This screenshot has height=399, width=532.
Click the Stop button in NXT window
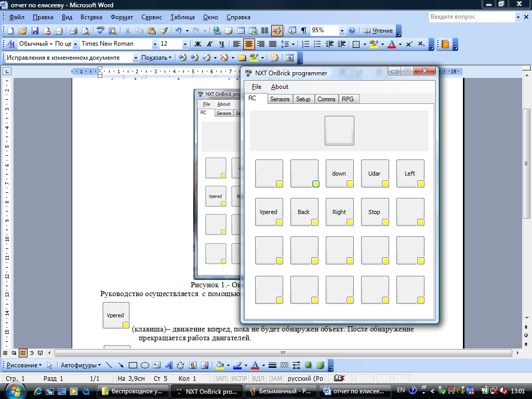[x=375, y=212]
